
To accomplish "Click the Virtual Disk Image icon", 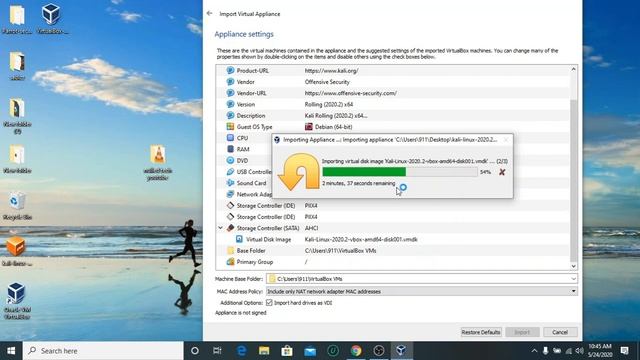I will [x=240, y=239].
